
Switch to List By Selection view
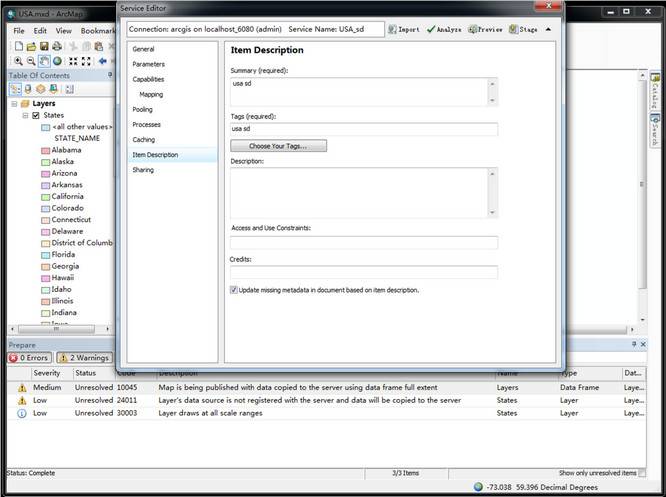click(53, 89)
